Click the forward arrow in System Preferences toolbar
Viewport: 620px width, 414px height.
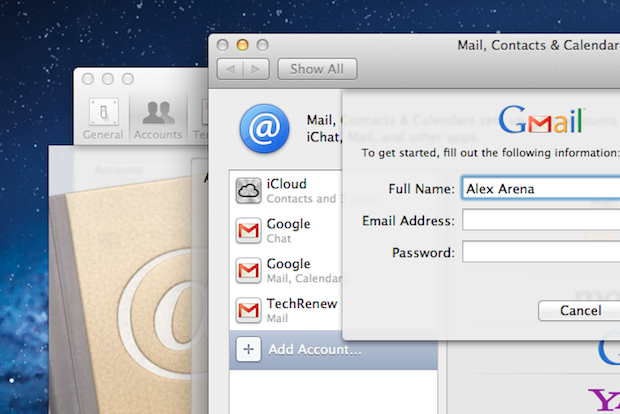click(256, 69)
